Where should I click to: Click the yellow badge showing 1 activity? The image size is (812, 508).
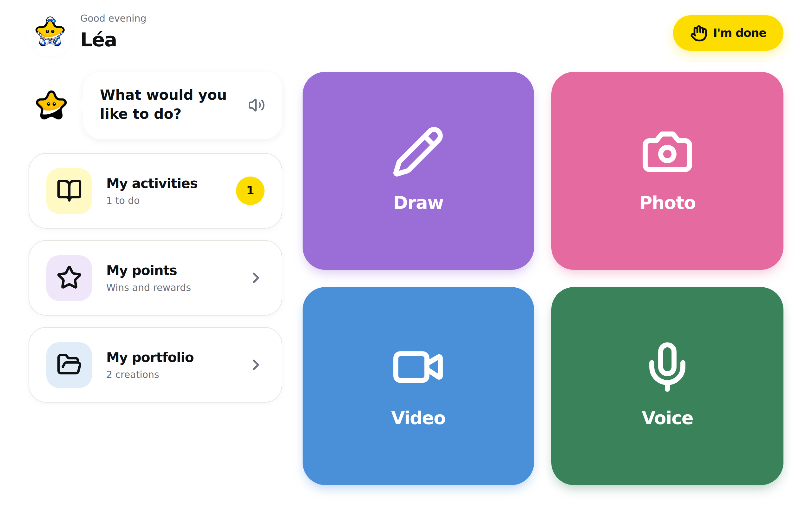(x=250, y=190)
